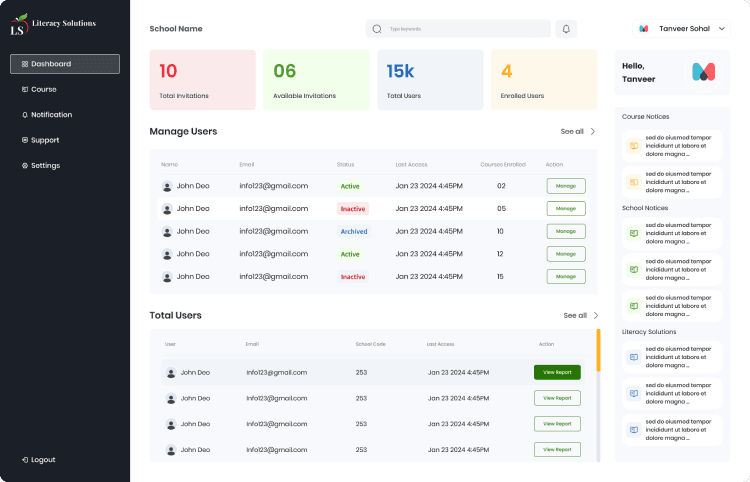750x482 pixels.
Task: Expand Manage Users via See all arrow
Action: [x=592, y=131]
